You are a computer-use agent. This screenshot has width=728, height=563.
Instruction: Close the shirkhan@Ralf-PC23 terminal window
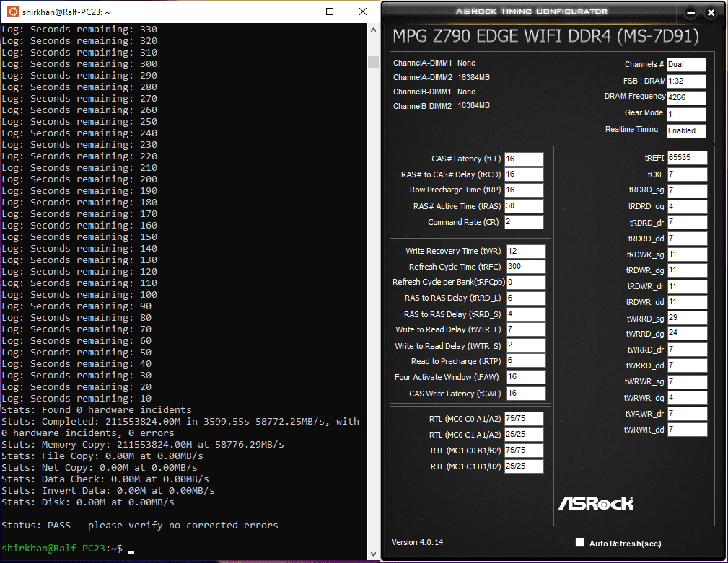[x=363, y=12]
